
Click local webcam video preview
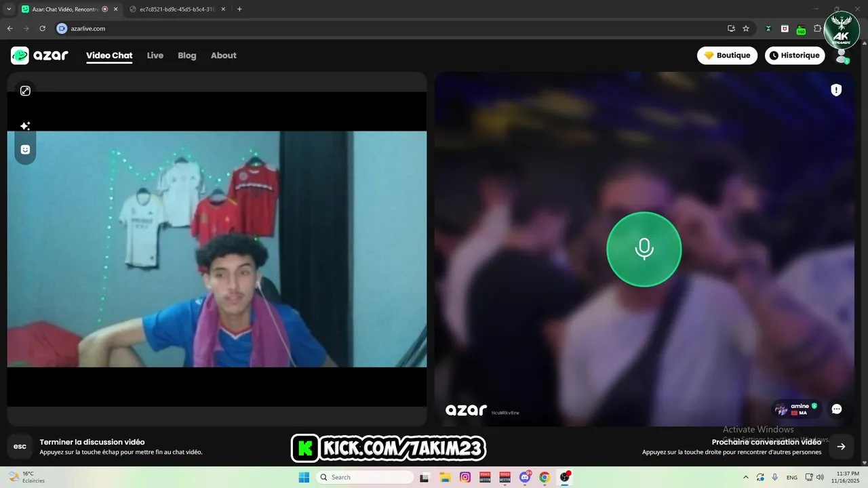[217, 249]
